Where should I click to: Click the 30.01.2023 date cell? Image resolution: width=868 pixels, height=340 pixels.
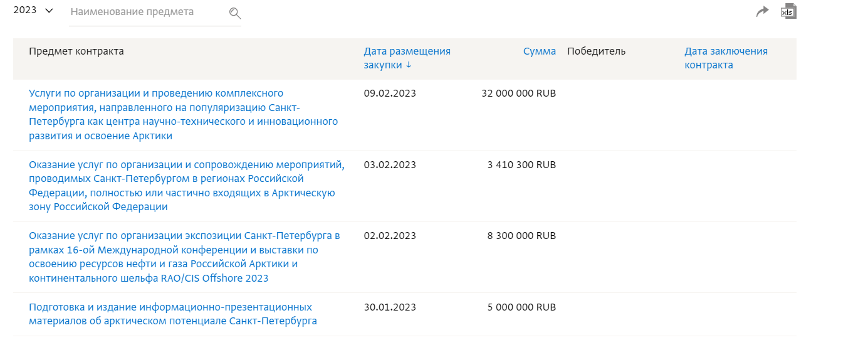(390, 307)
